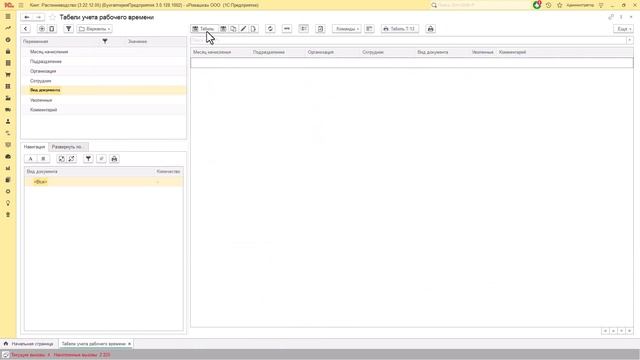Select the Сотрудник filter row
640x360 pixels.
104,81
